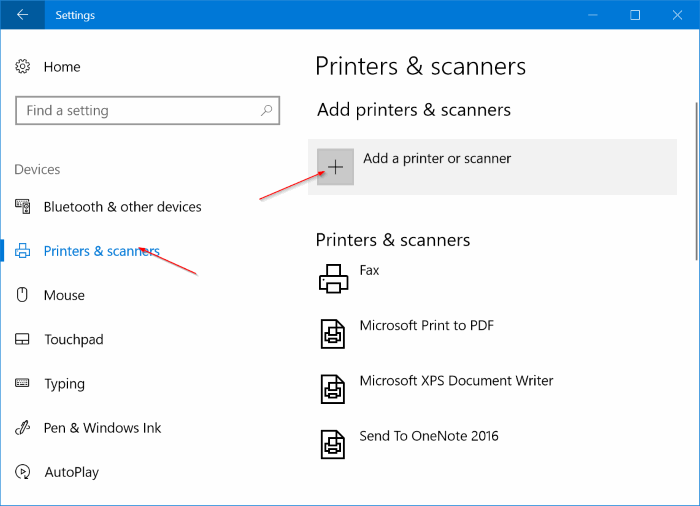Click the Home gear icon

[x=22, y=67]
